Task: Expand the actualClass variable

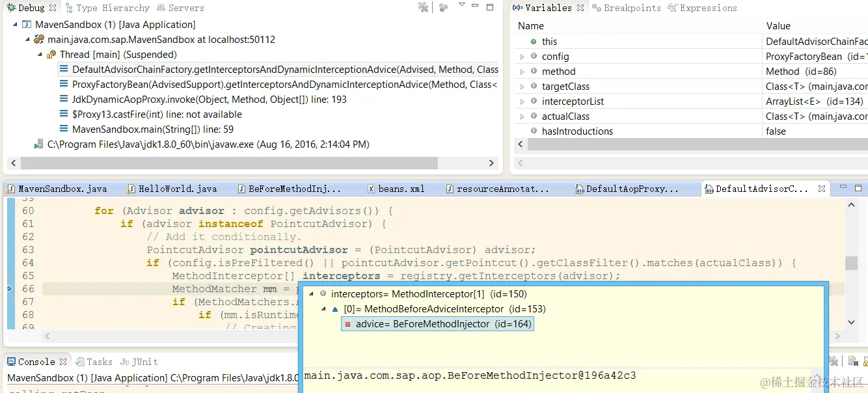Action: 522,116
